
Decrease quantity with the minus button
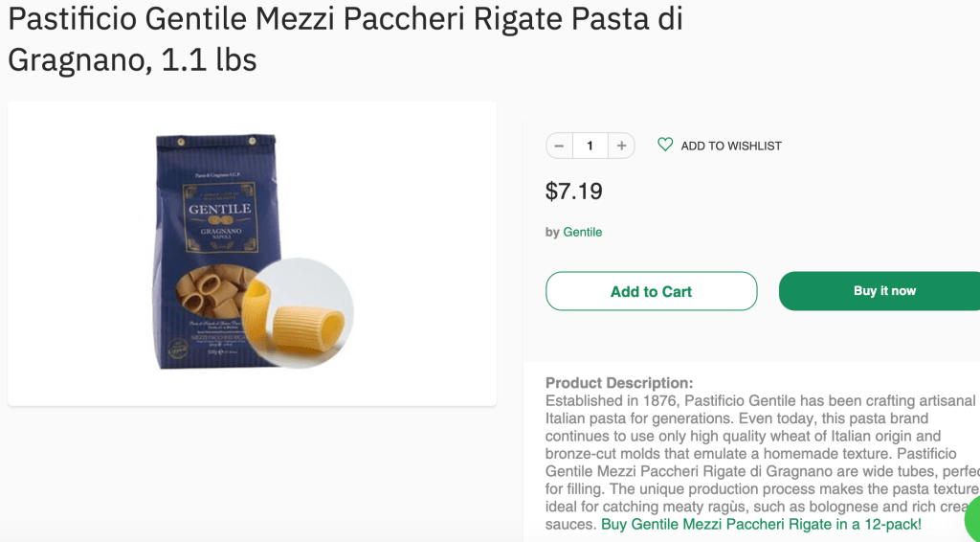[x=560, y=146]
